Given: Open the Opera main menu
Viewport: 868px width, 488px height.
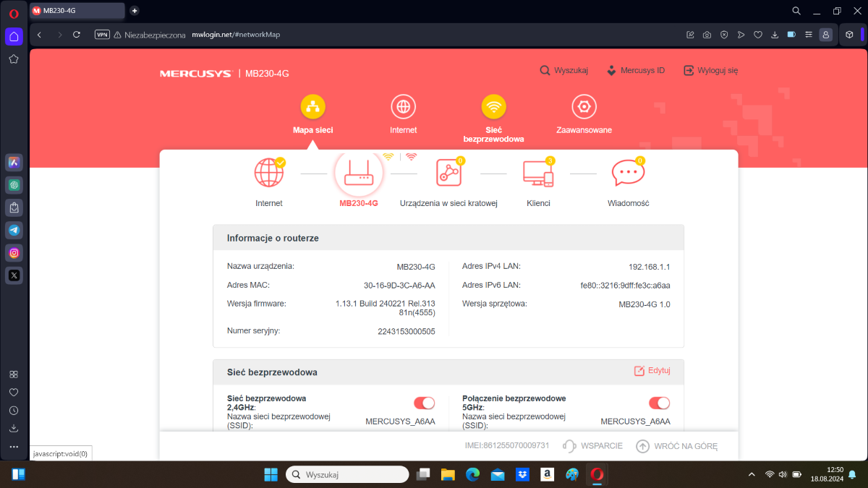Looking at the screenshot, I should (x=14, y=13).
